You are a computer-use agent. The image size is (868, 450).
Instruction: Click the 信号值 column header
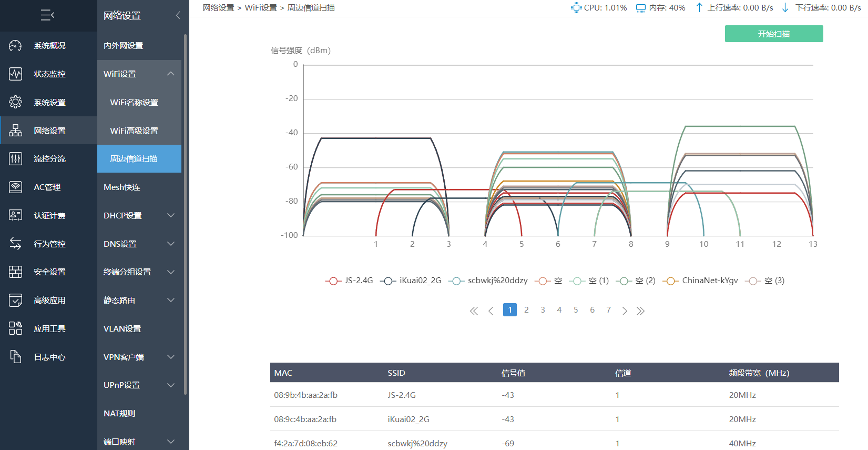point(513,373)
